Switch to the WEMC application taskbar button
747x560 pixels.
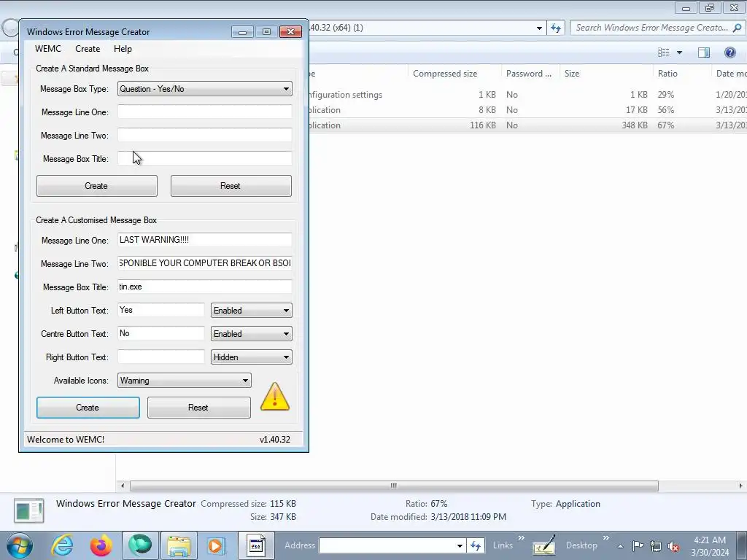click(x=256, y=545)
